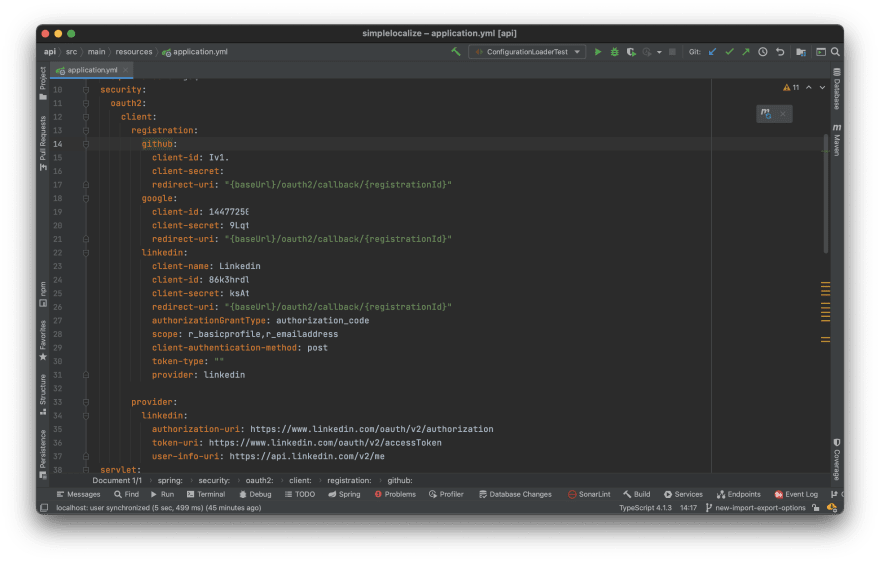Go to previous highlighted error up arrow
Screen dimensions: 880x562
809,88
